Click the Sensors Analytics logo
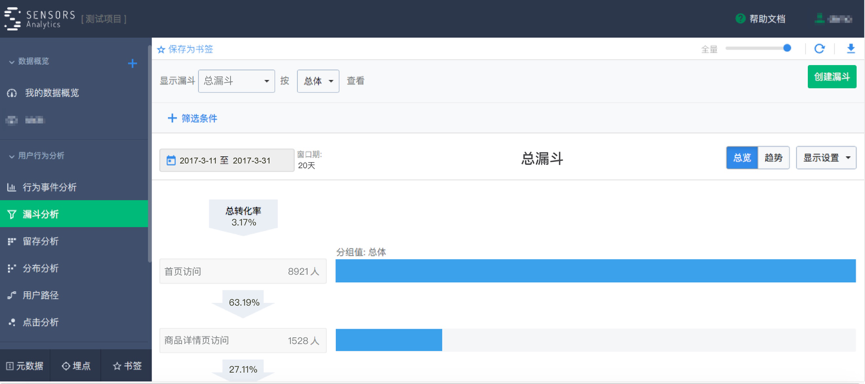865x384 pixels. [x=39, y=18]
